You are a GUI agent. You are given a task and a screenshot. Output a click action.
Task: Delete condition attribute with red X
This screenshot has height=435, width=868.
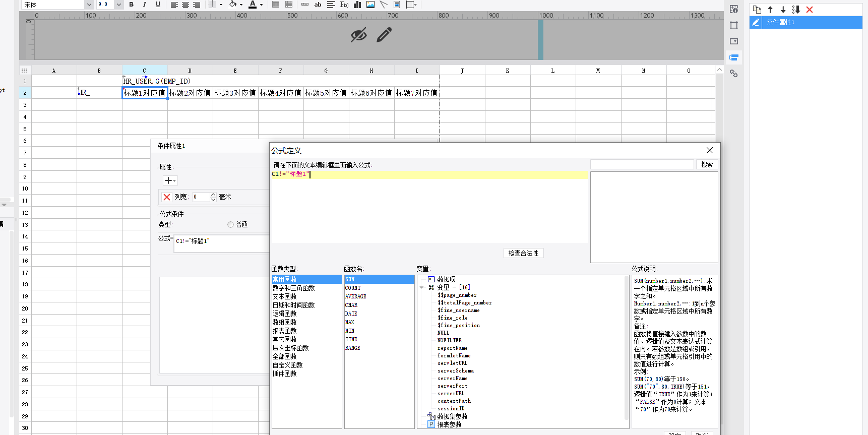(x=810, y=10)
